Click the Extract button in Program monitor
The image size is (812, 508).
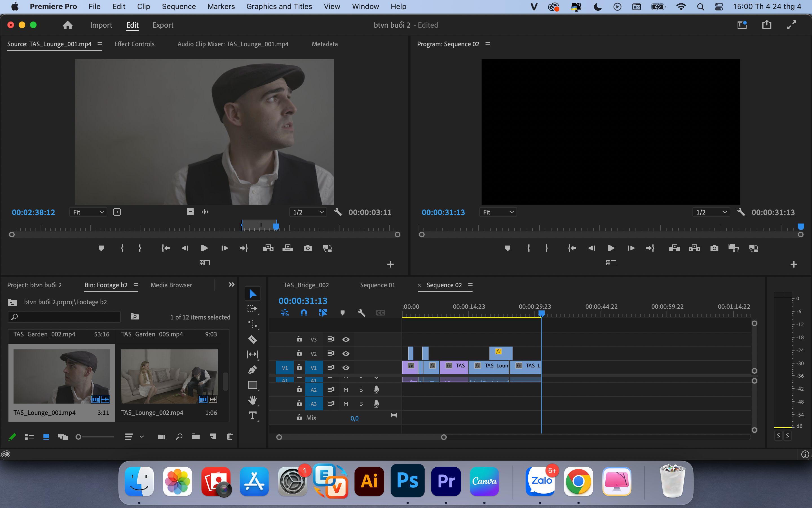[x=694, y=248]
